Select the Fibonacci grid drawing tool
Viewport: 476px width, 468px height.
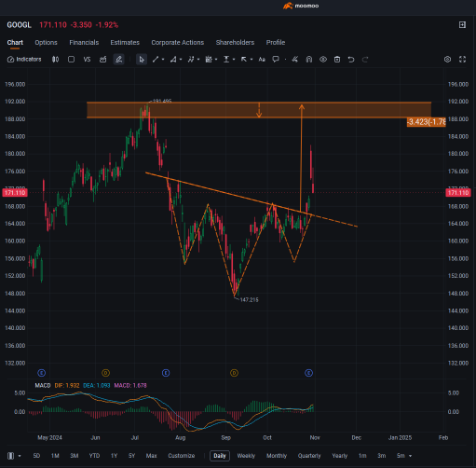(x=209, y=60)
